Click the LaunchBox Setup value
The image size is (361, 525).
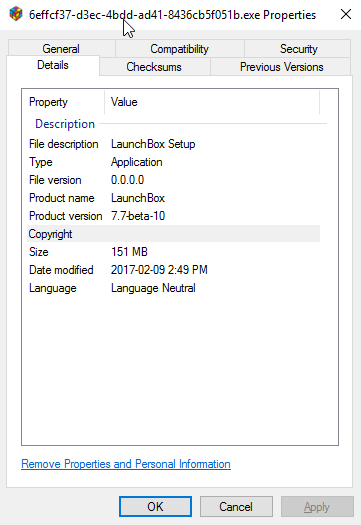(153, 144)
